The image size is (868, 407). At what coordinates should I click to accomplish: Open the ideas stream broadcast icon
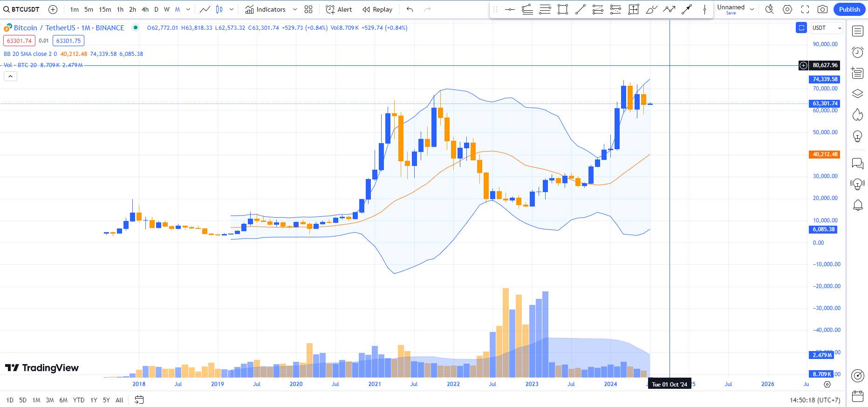858,184
